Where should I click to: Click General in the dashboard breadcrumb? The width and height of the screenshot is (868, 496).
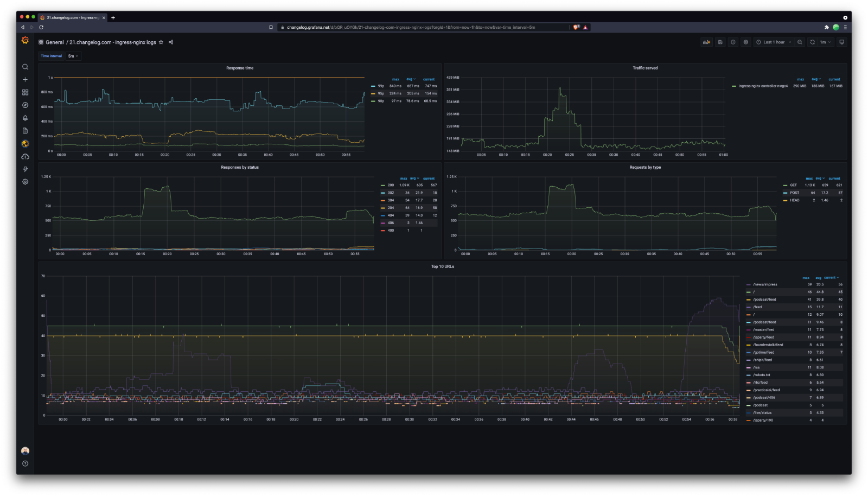(54, 42)
